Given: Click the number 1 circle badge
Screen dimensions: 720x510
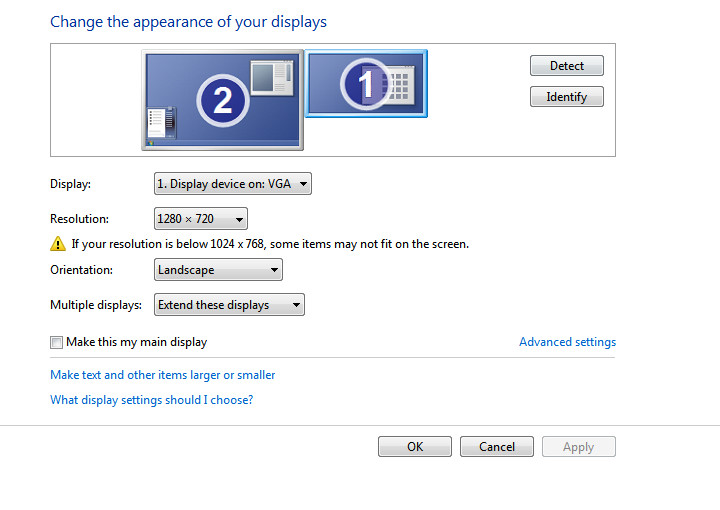Looking at the screenshot, I should 365,84.
